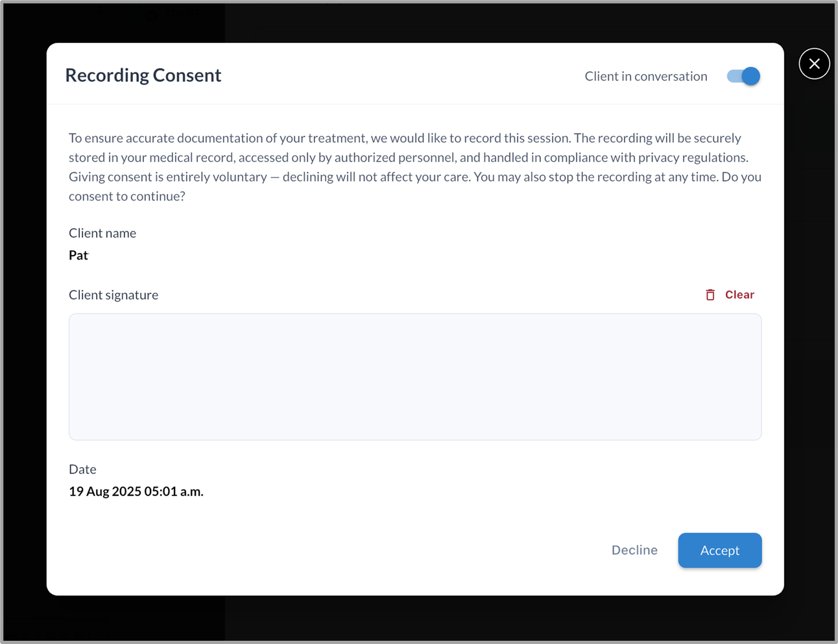Accept the recording consent
Viewport: 838px width, 644px height.
(x=719, y=550)
